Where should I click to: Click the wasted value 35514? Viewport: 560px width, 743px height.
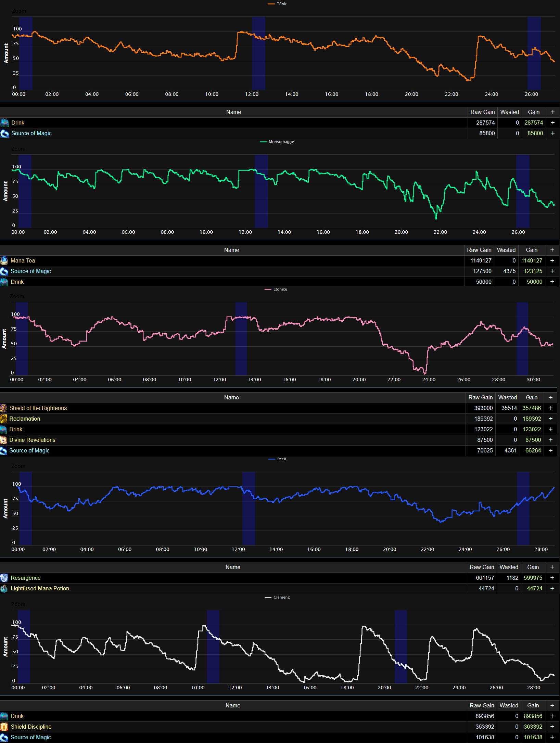(509, 408)
